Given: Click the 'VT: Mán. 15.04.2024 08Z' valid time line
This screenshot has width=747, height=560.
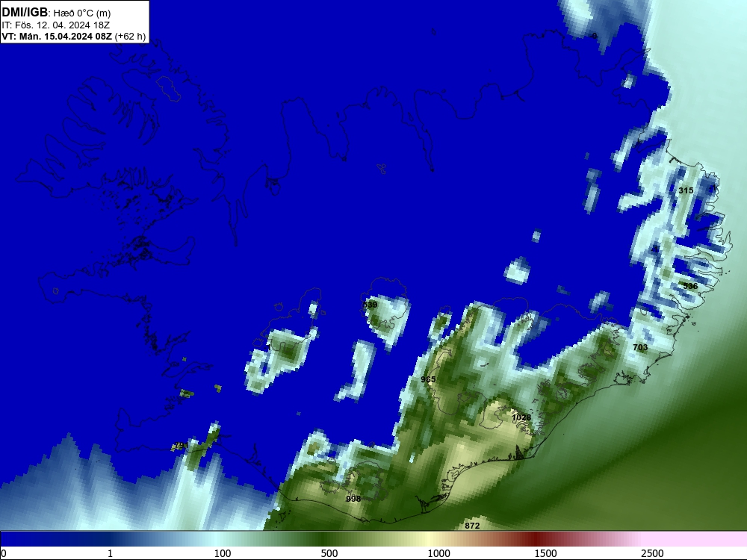Looking at the screenshot, I should (x=57, y=36).
